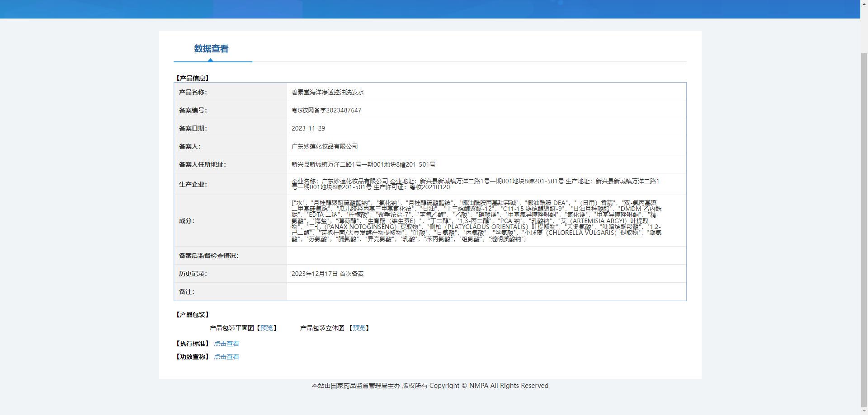Screen dimensions: 868x415
Task: Click the triangle marker under 数据查看
Action: coord(210,60)
